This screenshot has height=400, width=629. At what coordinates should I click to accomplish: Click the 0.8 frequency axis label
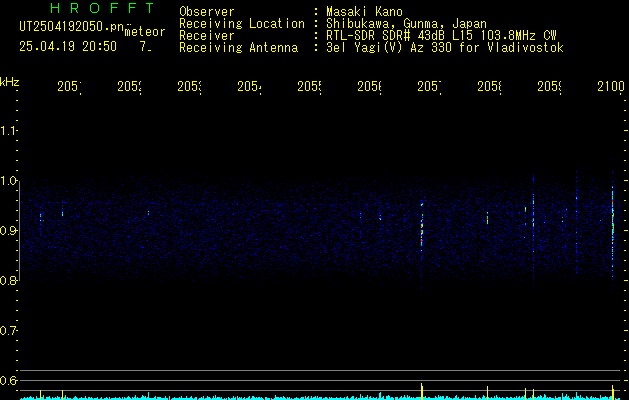8,280
